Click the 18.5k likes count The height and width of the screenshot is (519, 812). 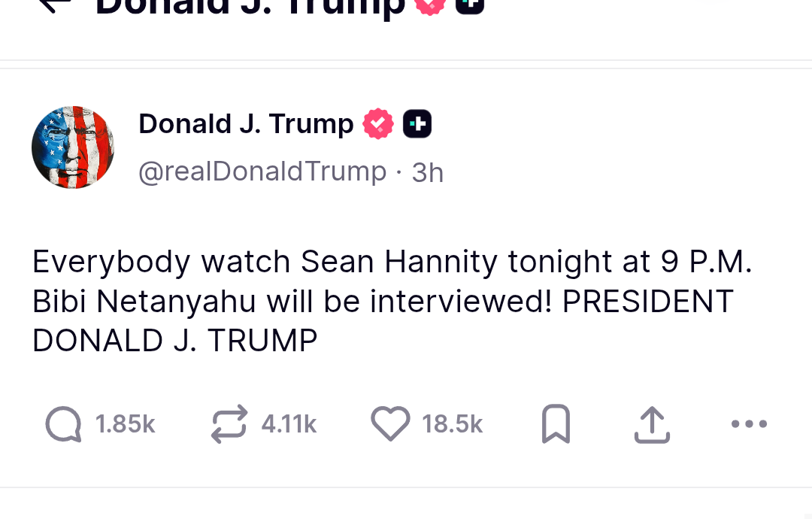click(x=453, y=425)
